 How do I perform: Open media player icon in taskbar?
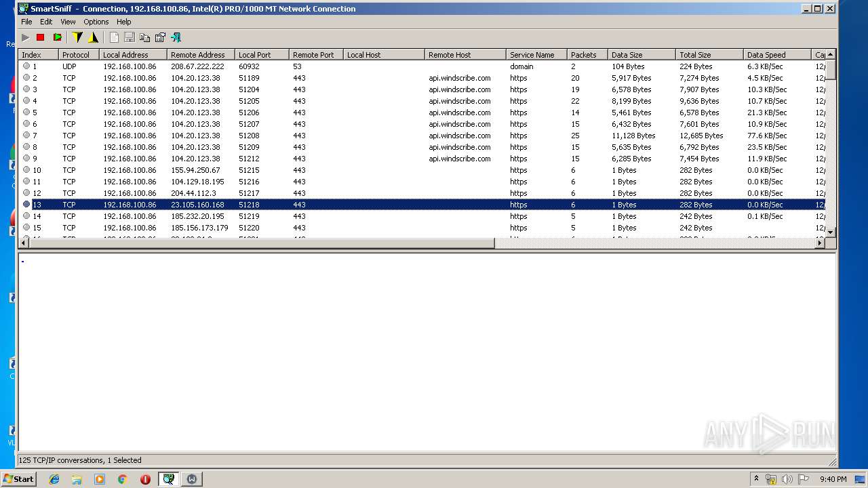pyautogui.click(x=100, y=479)
